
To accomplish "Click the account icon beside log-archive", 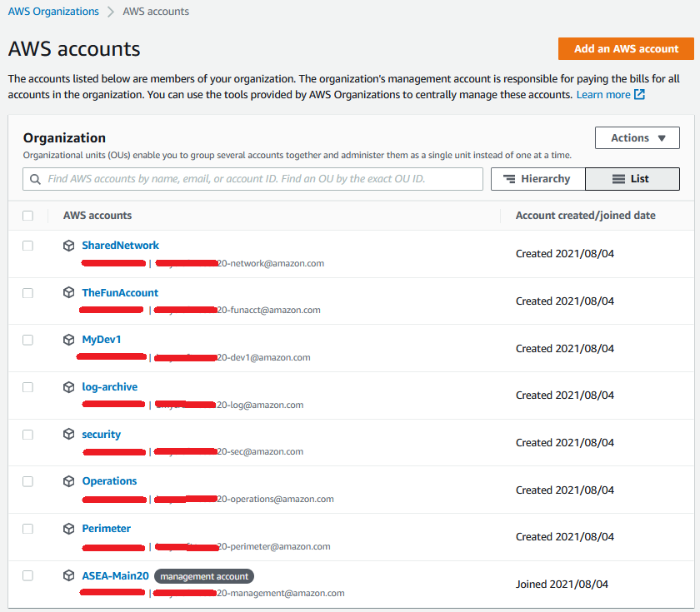I will click(x=68, y=386).
